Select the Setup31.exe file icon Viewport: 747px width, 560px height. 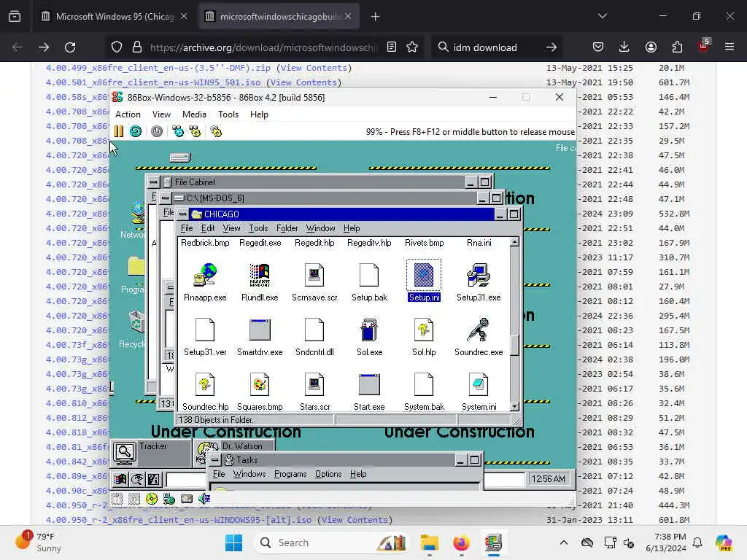[479, 275]
